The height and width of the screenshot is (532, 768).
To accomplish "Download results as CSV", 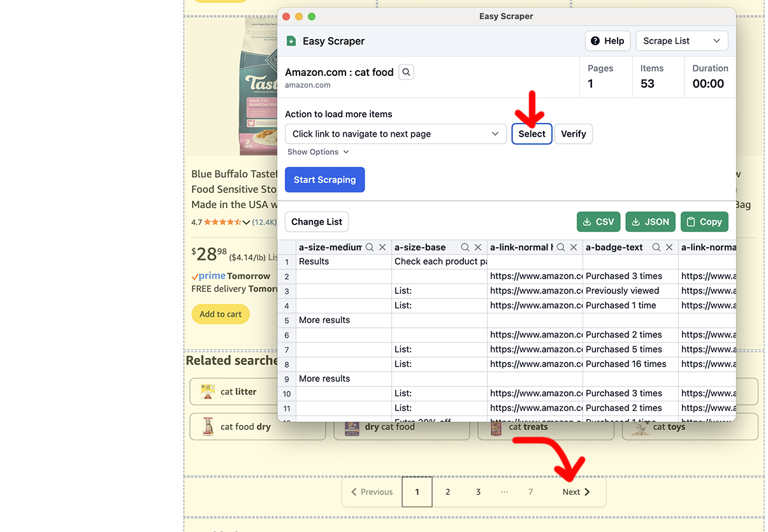I will click(x=598, y=222).
